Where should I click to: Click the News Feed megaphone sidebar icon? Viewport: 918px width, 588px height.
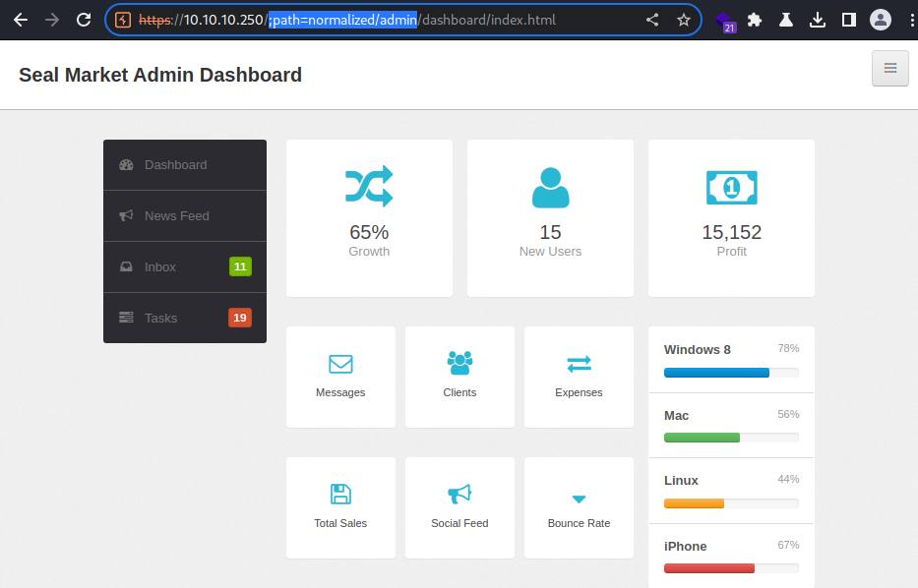(126, 216)
